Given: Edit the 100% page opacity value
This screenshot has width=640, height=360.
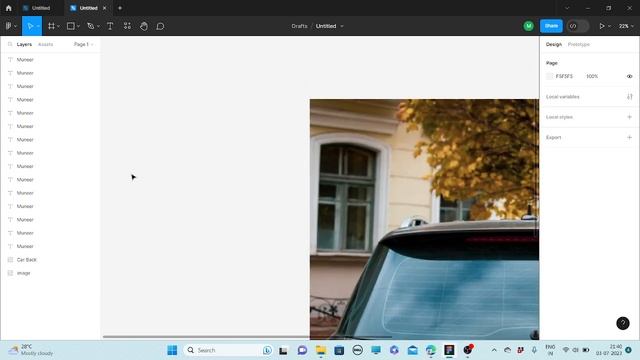Looking at the screenshot, I should coord(592,76).
